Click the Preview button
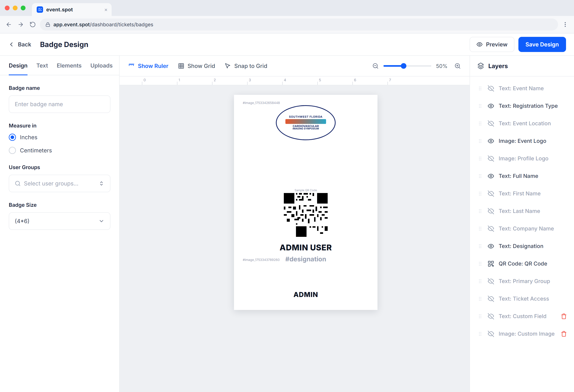Screen dimensions: 574x392 492,44
